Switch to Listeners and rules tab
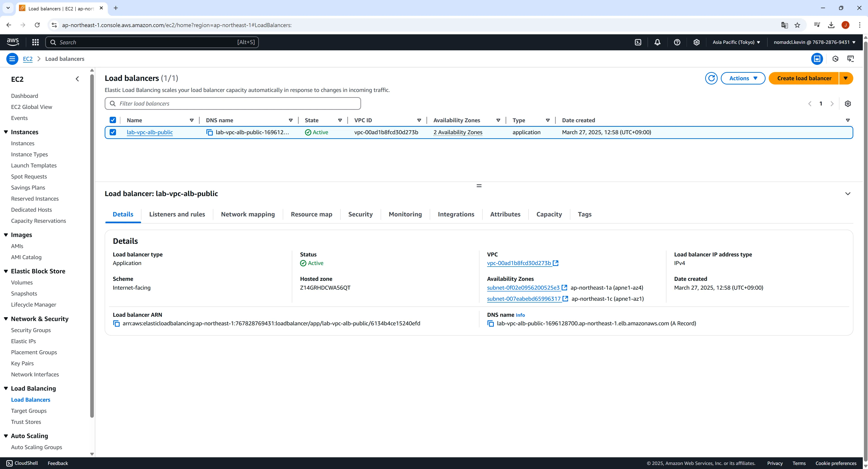This screenshot has width=868, height=469. tap(177, 214)
